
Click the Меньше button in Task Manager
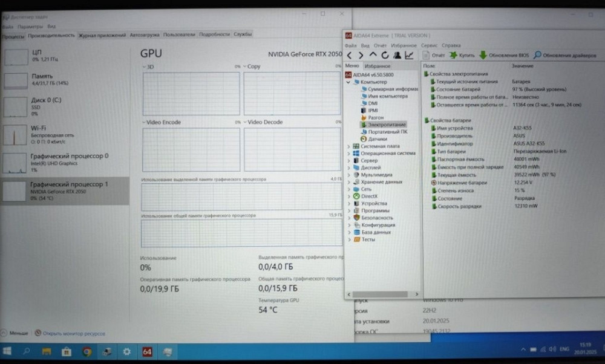(x=16, y=333)
